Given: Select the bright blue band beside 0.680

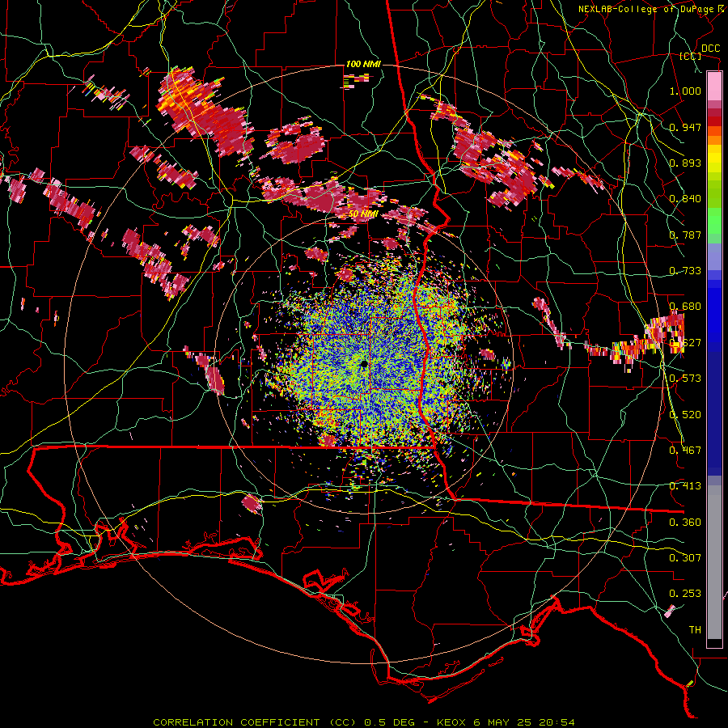Looking at the screenshot, I should tap(714, 309).
